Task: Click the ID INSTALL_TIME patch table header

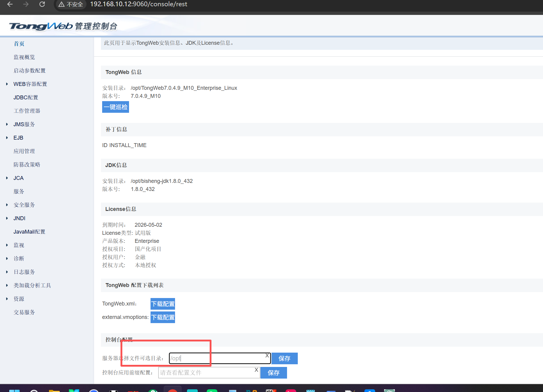Action: click(124, 145)
